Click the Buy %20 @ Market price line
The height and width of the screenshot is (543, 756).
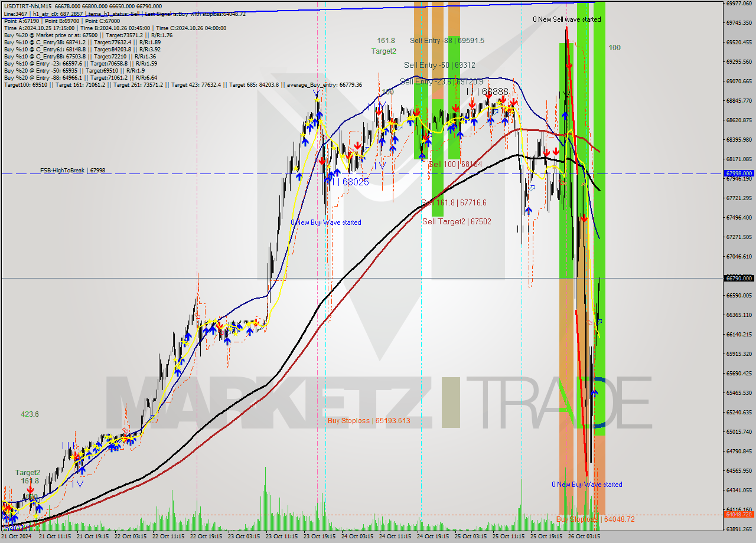[x=88, y=35]
